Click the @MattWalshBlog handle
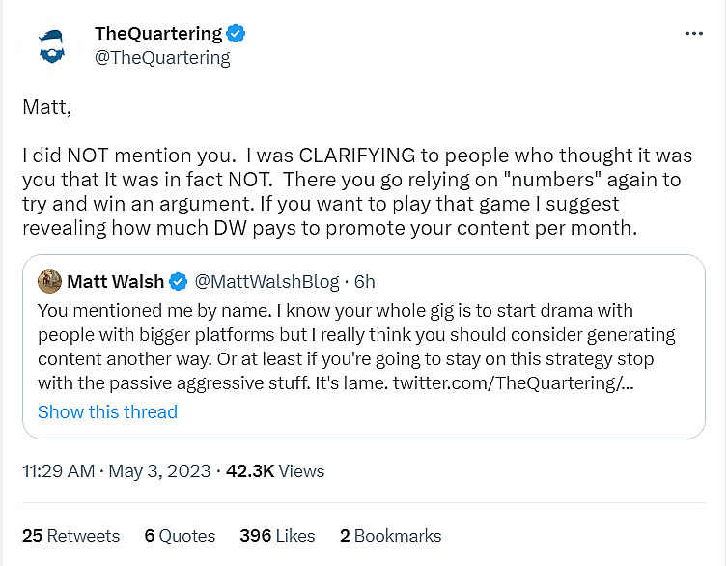 [x=266, y=282]
